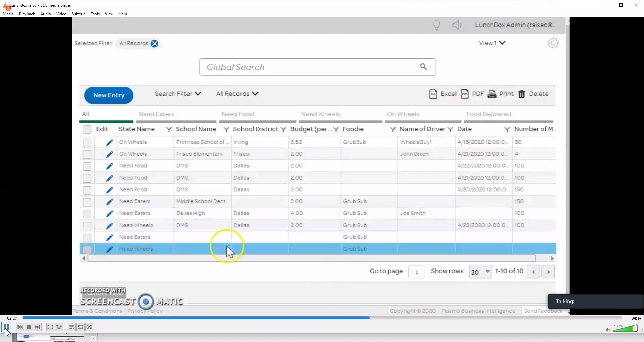This screenshot has width=644, height=342.
Task: Open the View 1 dropdown
Action: point(492,43)
